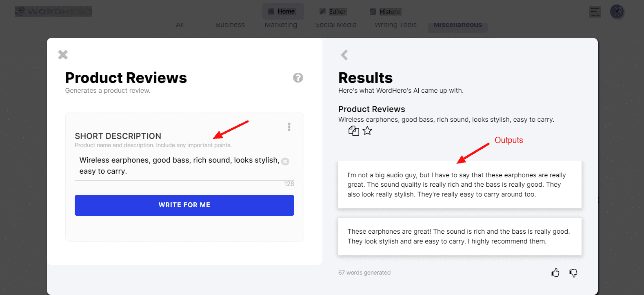Close the Product Reviews dialog with X icon

click(63, 55)
